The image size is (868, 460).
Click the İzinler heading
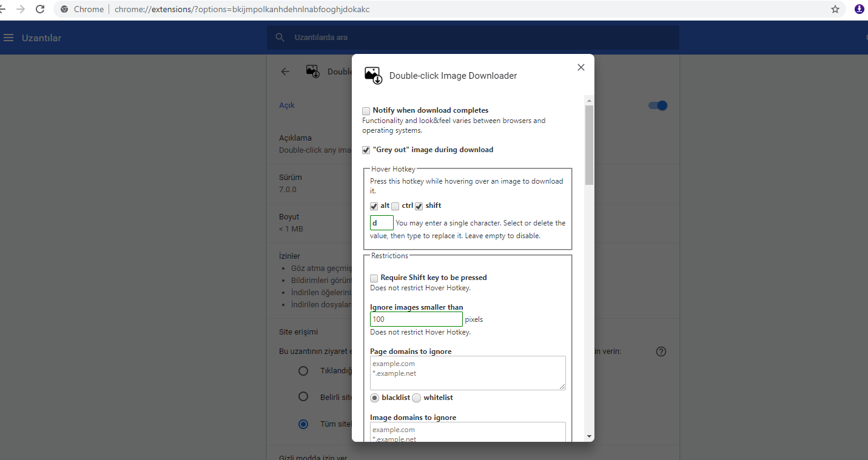289,256
